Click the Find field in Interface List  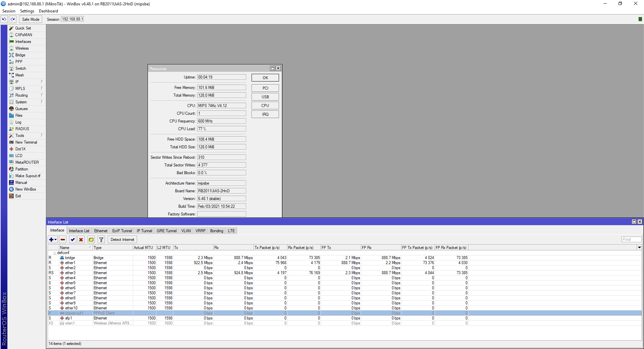click(x=631, y=240)
